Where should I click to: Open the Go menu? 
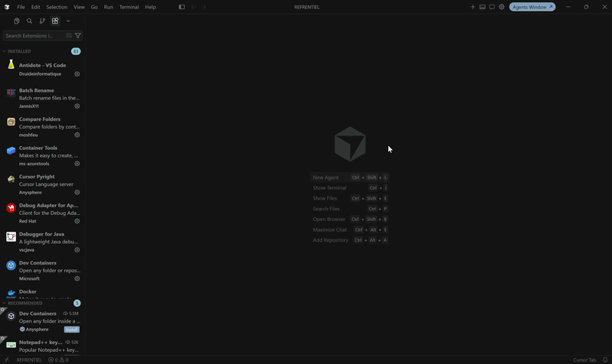click(94, 7)
